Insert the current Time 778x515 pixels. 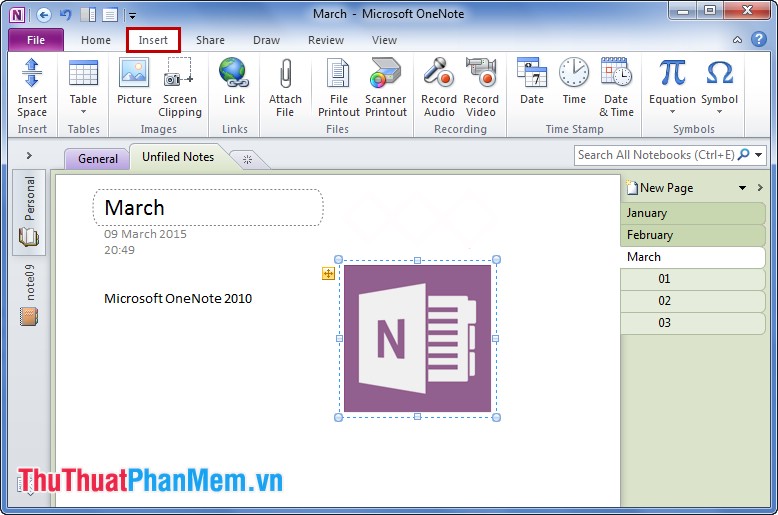coord(574,81)
